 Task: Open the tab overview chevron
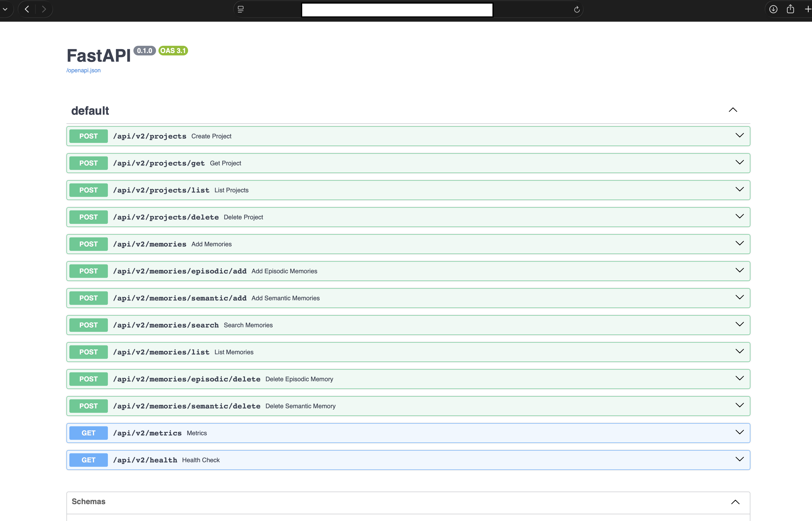5,9
